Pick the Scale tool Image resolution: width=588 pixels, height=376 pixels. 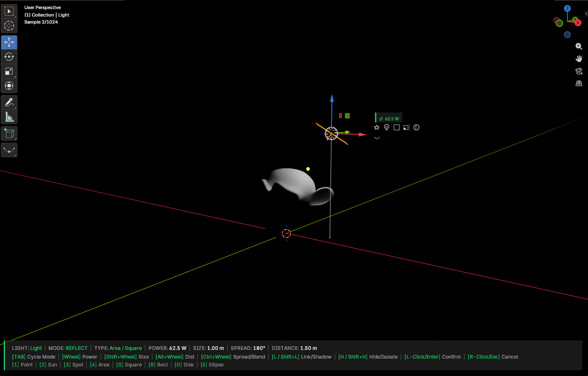[9, 71]
